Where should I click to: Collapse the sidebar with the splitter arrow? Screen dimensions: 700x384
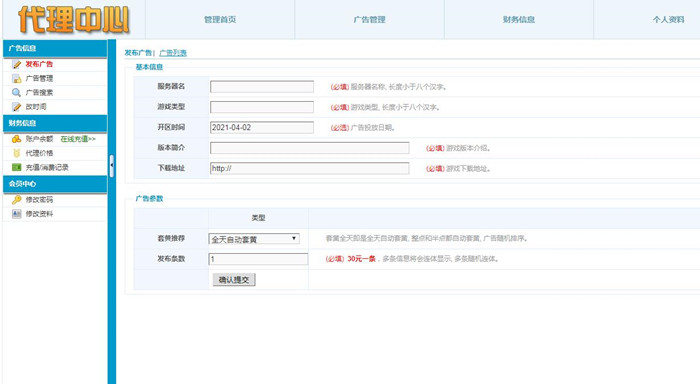click(112, 166)
